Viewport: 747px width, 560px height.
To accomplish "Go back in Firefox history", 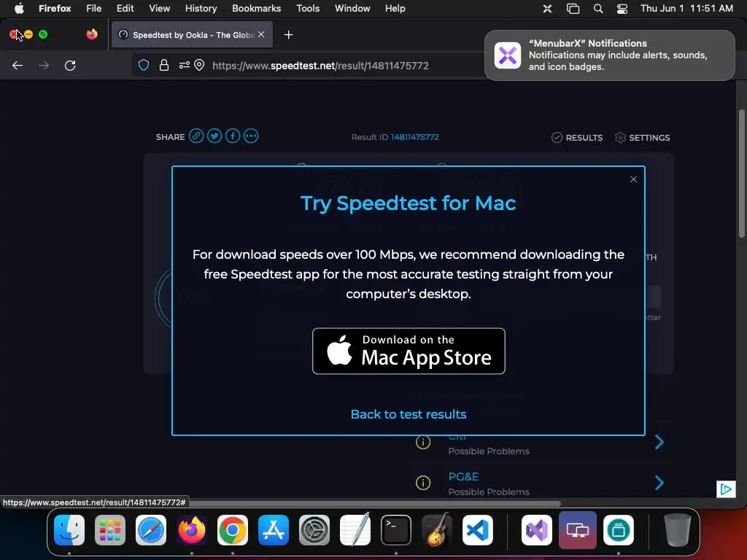I will pos(18,65).
